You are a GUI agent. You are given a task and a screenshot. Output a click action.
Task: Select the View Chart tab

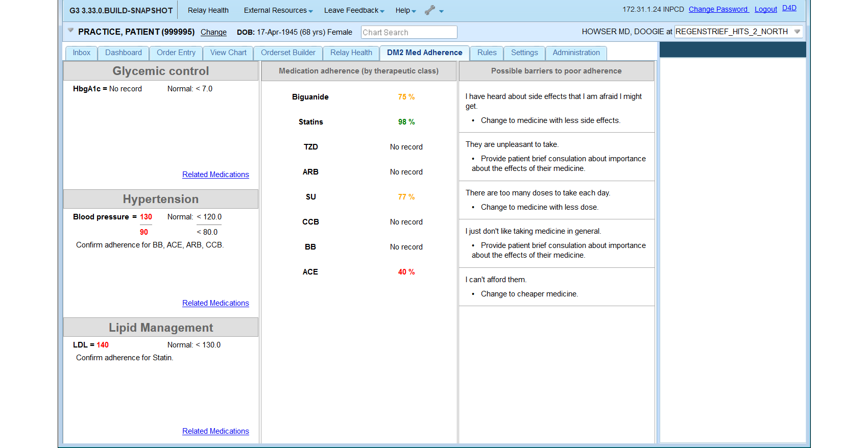228,53
